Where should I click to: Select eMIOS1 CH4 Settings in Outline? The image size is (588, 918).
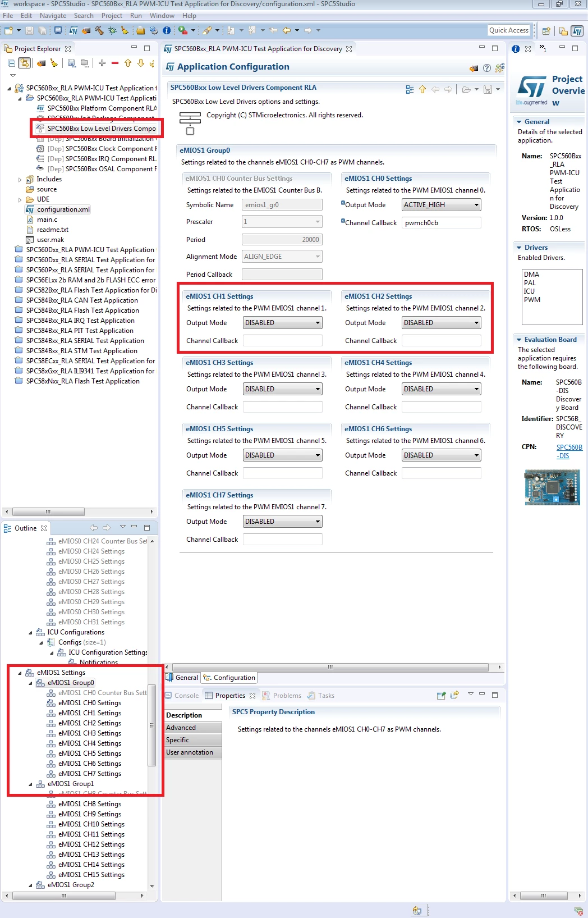click(x=89, y=743)
